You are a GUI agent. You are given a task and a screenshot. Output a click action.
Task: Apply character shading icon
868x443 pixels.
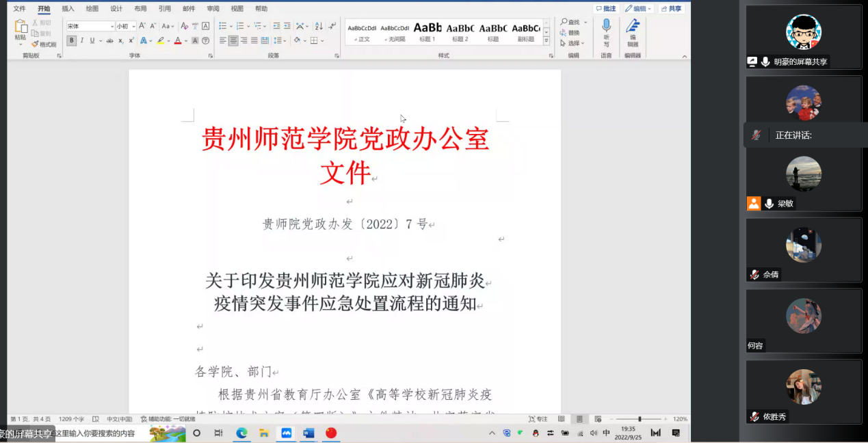pyautogui.click(x=195, y=41)
